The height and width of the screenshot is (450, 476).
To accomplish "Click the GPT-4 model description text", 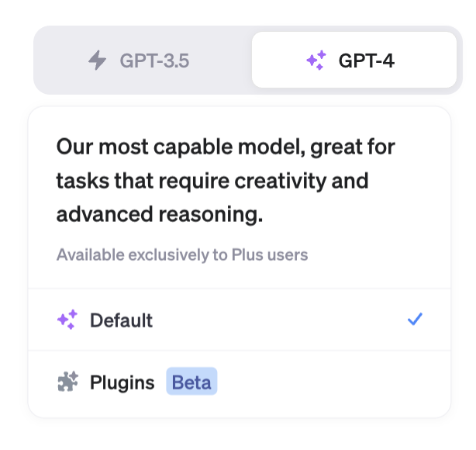I will [x=226, y=181].
